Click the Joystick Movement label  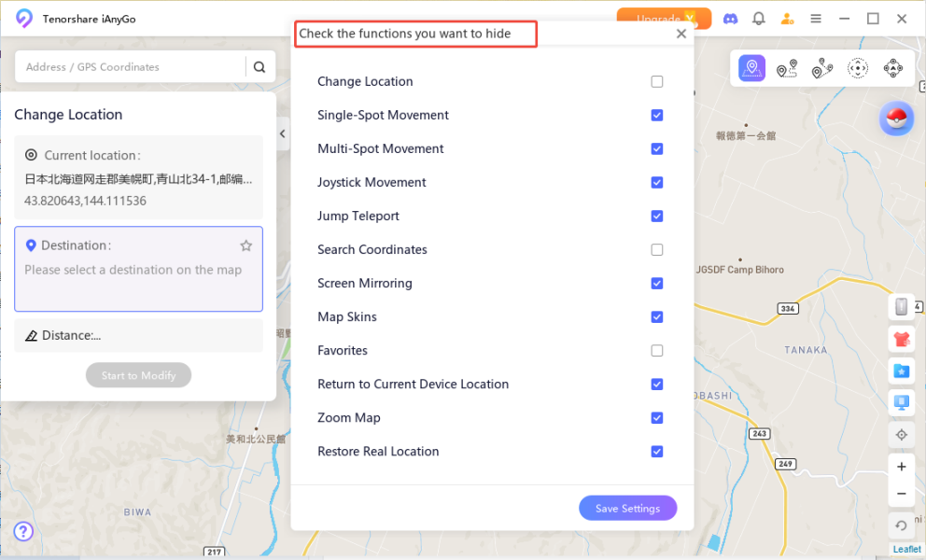point(372,183)
